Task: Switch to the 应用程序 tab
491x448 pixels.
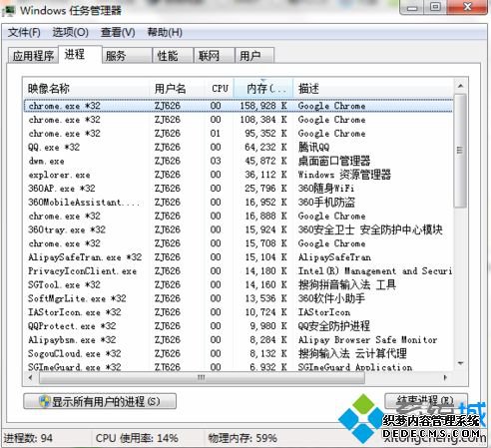Action: [x=33, y=56]
